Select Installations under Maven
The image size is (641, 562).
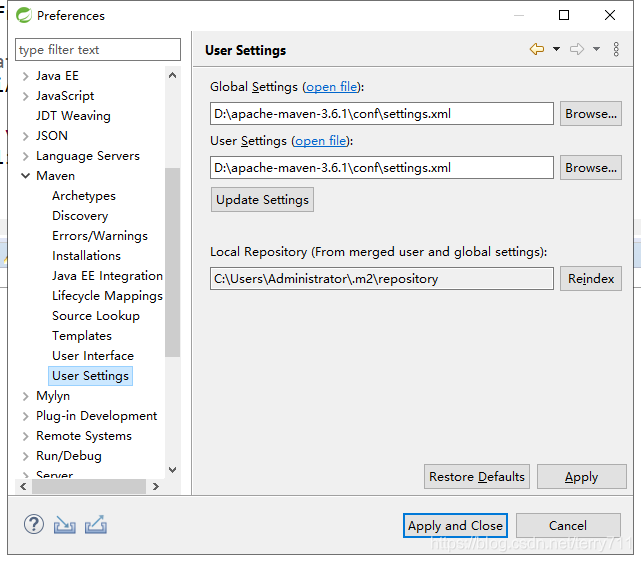(x=86, y=256)
